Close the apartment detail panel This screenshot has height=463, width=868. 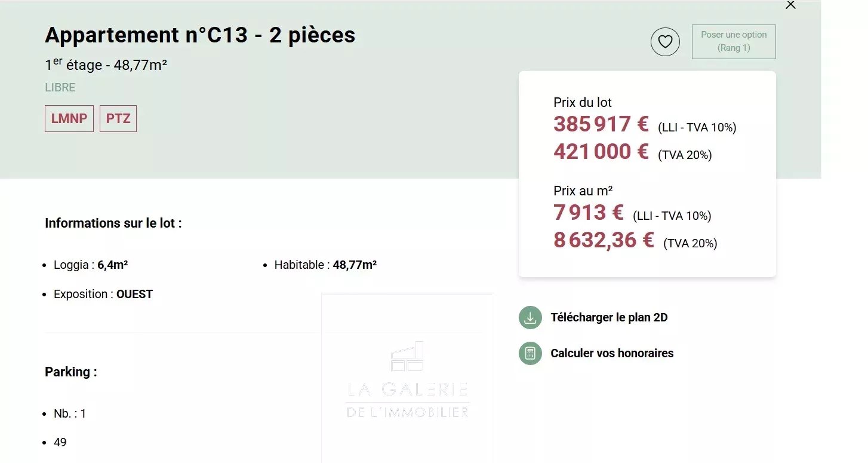790,5
